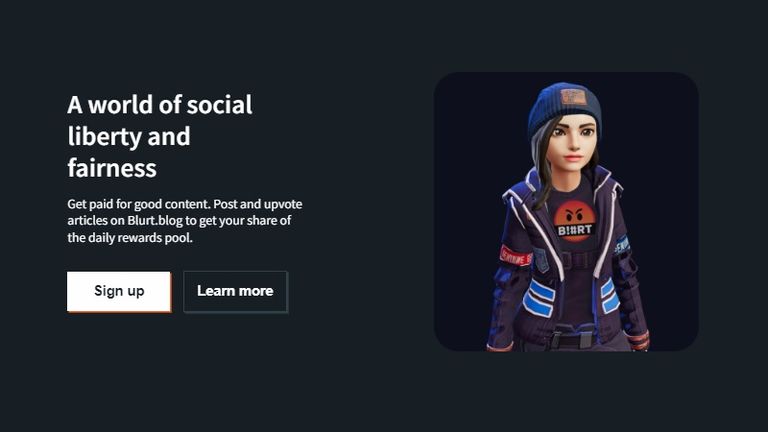Screen dimensions: 768x432
Task: Open the Learn more button
Action: tap(236, 291)
